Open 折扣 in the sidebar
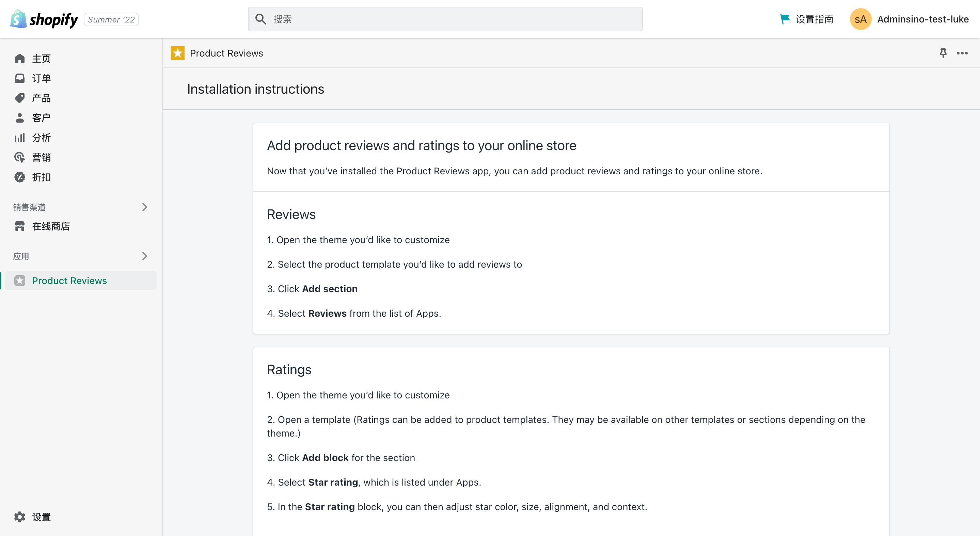Image resolution: width=980 pixels, height=536 pixels. click(x=42, y=177)
